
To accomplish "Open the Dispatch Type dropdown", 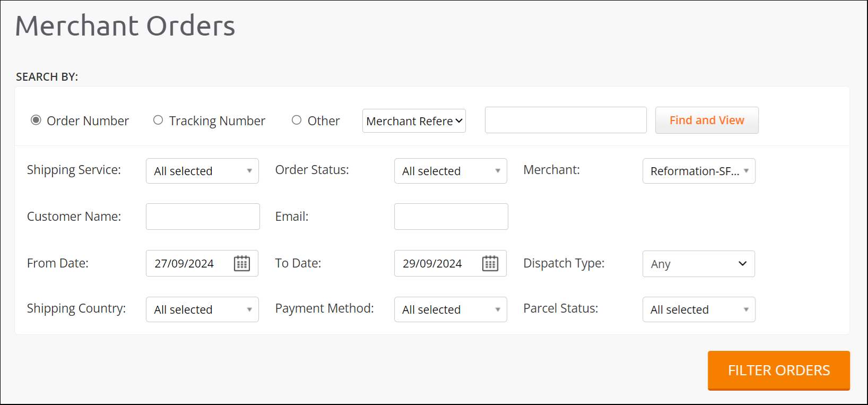I will (x=698, y=264).
